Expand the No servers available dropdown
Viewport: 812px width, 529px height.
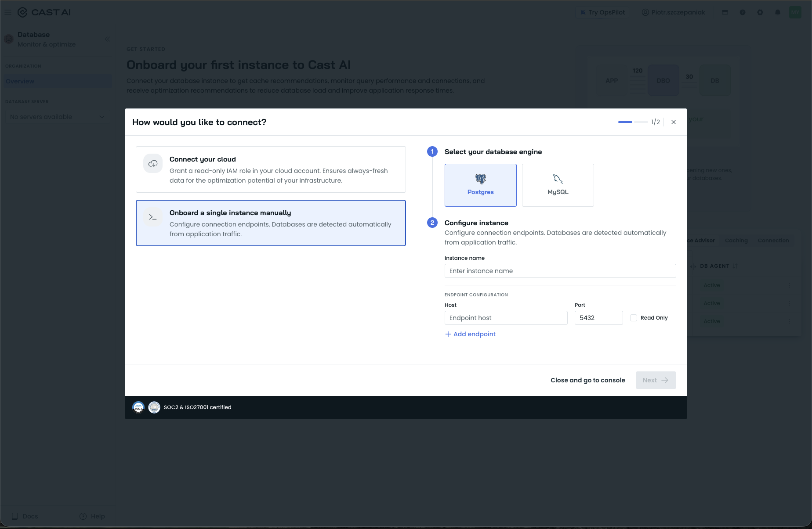coord(58,117)
